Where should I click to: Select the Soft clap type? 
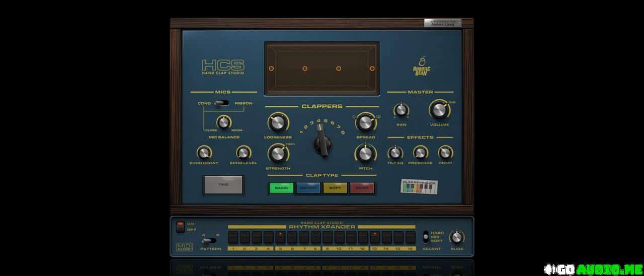336,188
